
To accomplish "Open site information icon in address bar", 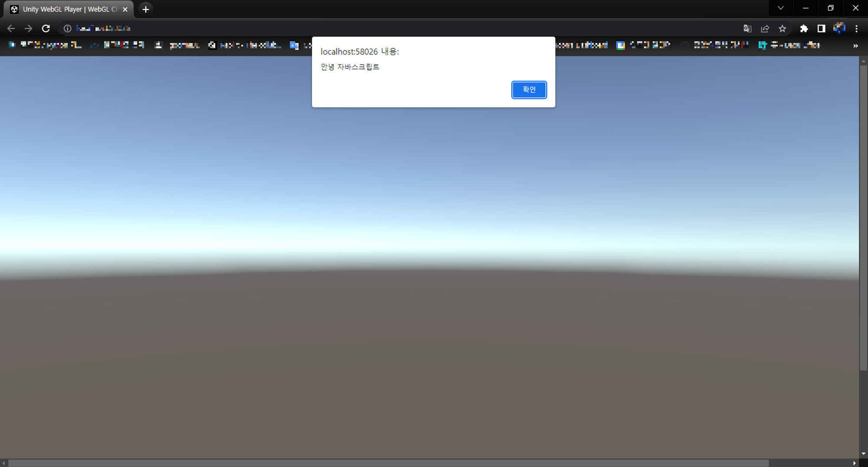I will pyautogui.click(x=68, y=28).
